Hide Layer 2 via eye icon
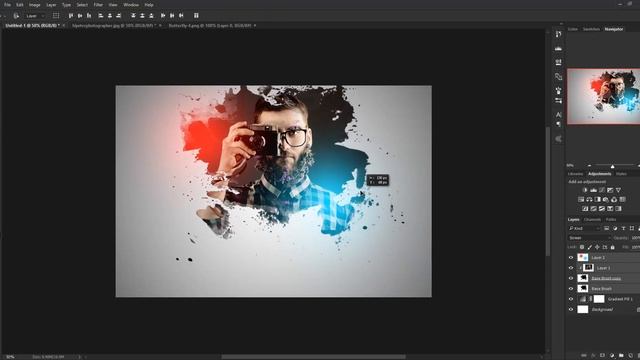The width and height of the screenshot is (640, 360). click(571, 258)
